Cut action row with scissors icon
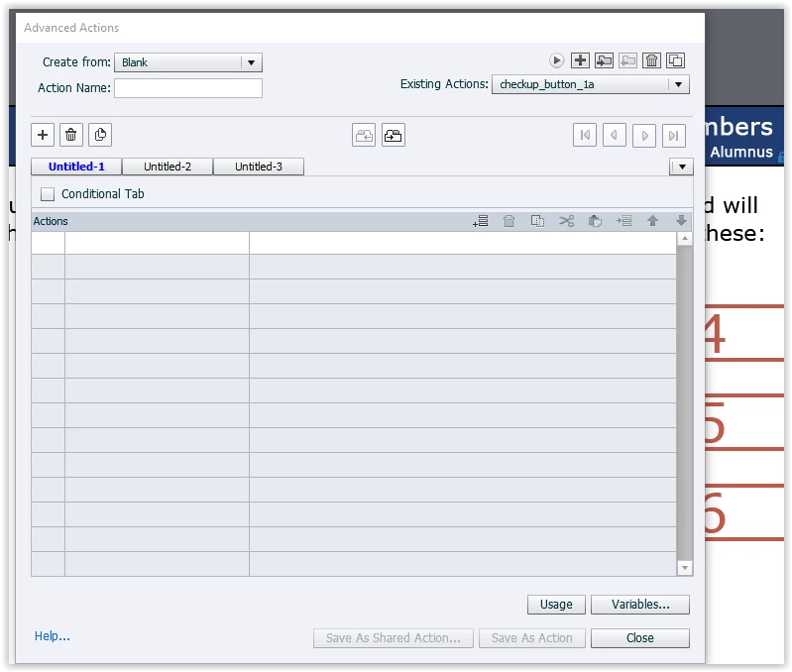 [566, 221]
